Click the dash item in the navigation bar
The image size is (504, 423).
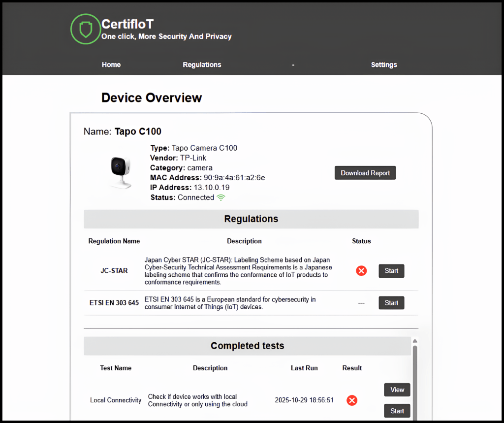(293, 65)
